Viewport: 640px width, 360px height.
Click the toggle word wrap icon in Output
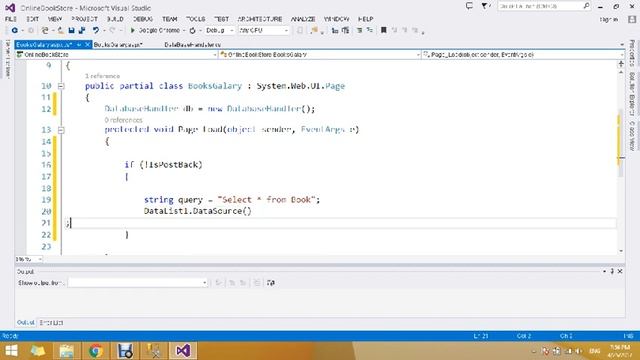pyautogui.click(x=271, y=282)
